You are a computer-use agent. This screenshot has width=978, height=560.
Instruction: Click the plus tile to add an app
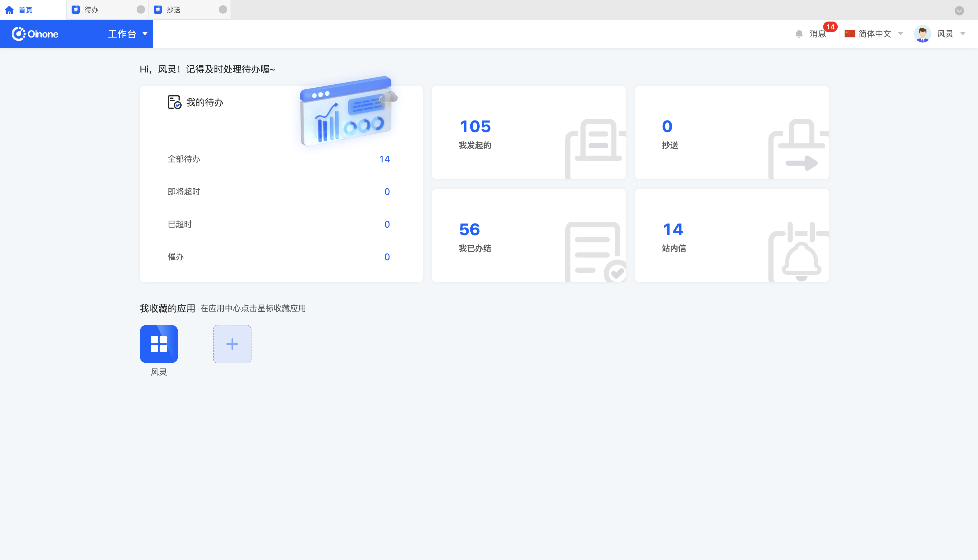pyautogui.click(x=232, y=343)
